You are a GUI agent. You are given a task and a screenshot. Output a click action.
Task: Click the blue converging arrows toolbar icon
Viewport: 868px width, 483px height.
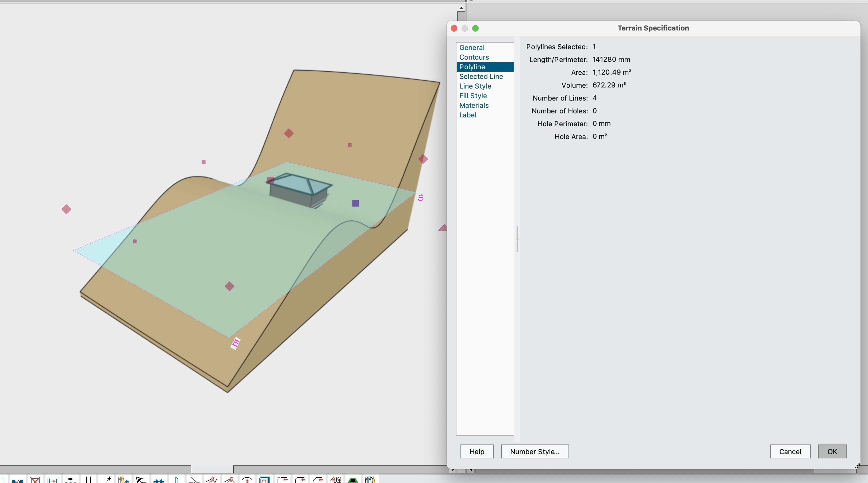point(159,480)
